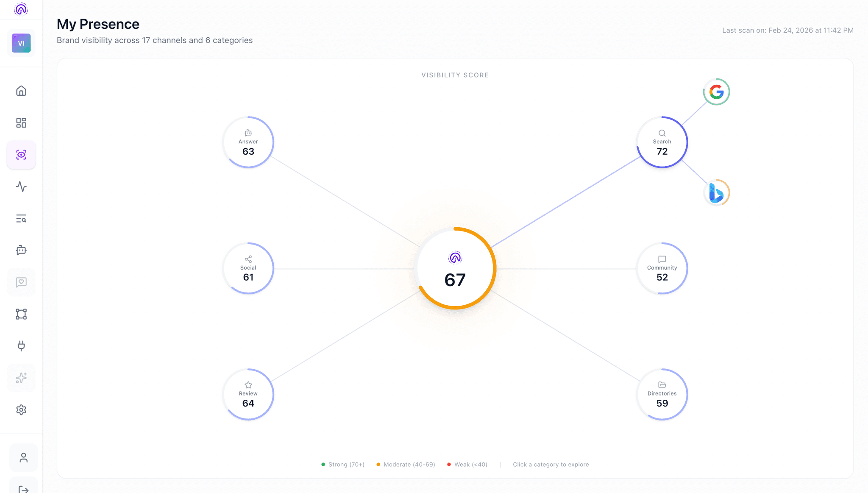Open the sparkles icon in sidebar
Viewport: 868px width, 493px height.
tap(21, 378)
